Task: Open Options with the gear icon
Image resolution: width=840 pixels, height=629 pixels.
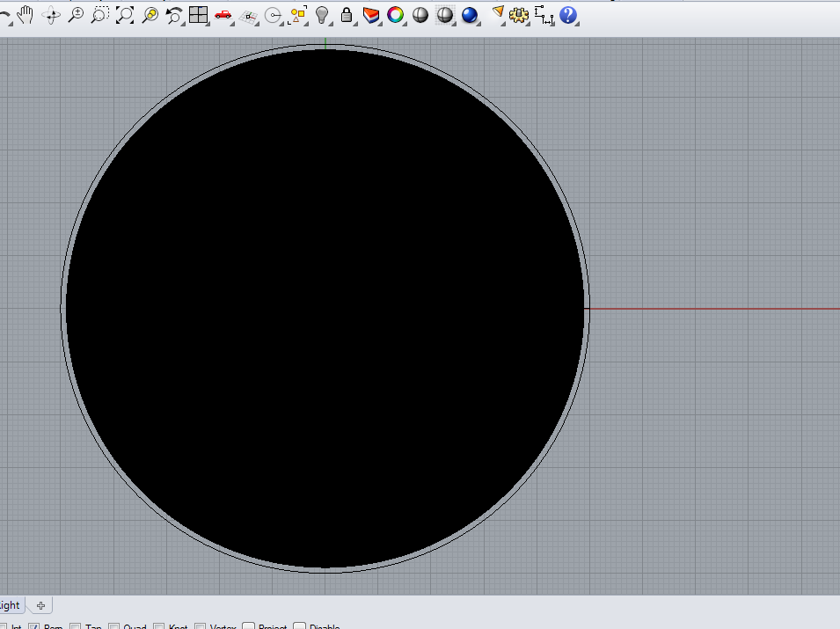Action: (519, 15)
